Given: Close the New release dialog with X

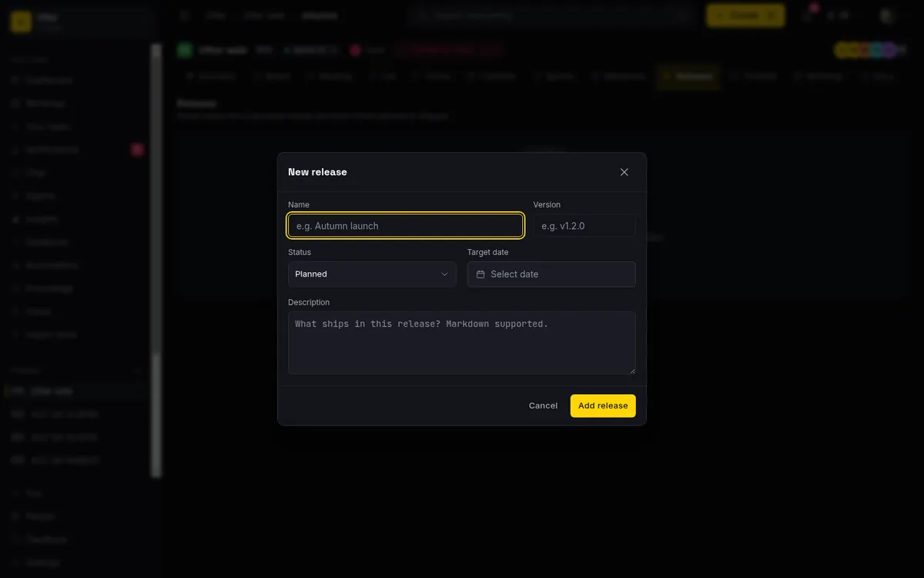Looking at the screenshot, I should (x=624, y=172).
